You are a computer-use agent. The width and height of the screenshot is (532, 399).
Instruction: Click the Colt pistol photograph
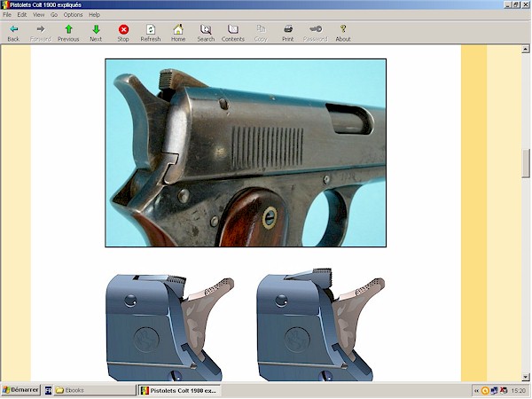(x=246, y=153)
